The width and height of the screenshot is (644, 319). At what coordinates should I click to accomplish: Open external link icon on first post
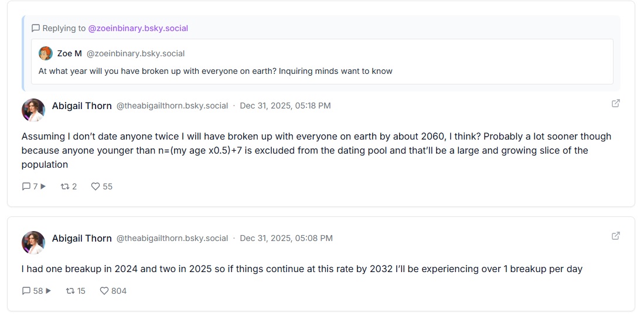(x=616, y=103)
